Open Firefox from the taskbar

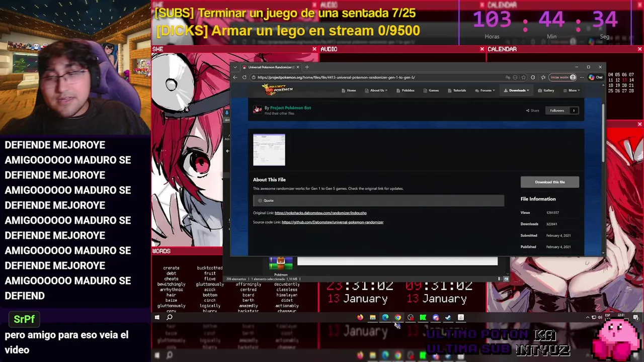tap(360, 317)
